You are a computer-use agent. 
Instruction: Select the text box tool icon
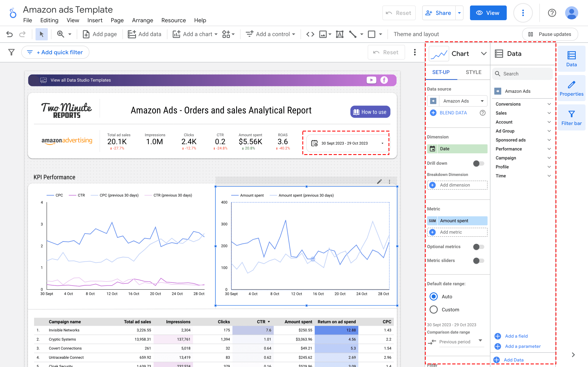coord(340,34)
